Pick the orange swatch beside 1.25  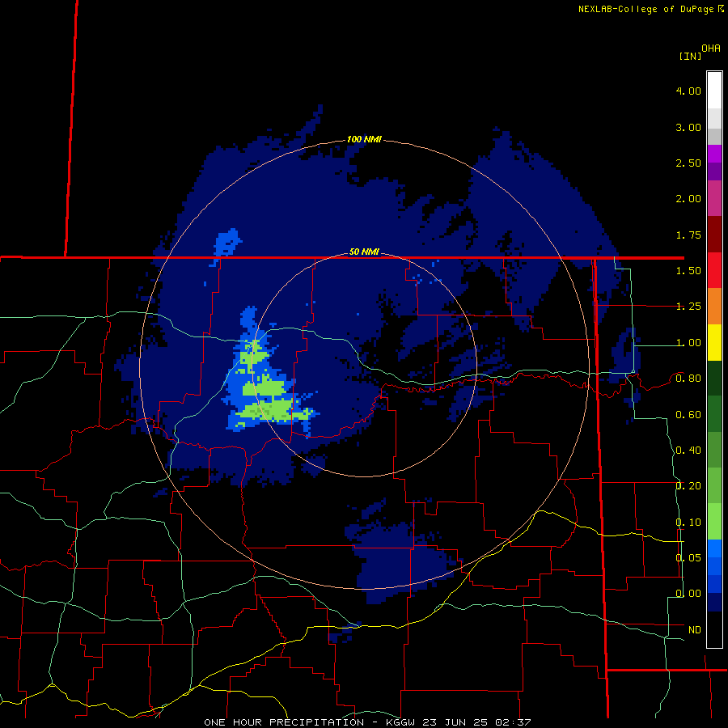click(714, 307)
